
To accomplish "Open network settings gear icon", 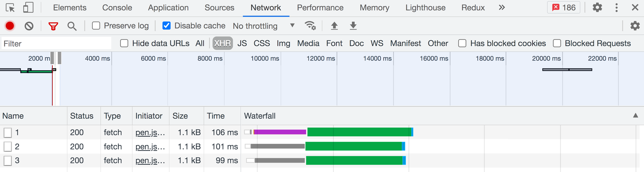I will (635, 26).
